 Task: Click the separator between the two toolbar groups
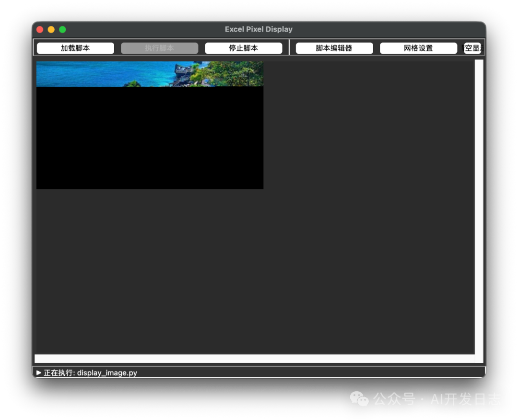pyautogui.click(x=290, y=47)
